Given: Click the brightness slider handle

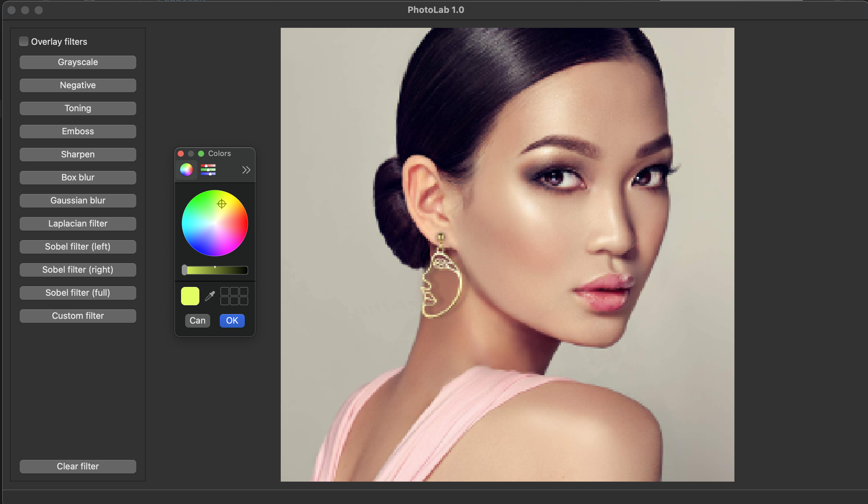Looking at the screenshot, I should click(185, 270).
